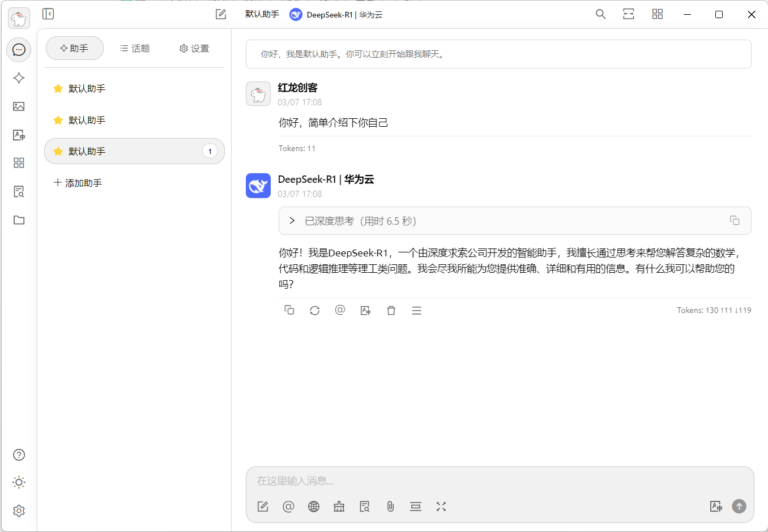Viewport: 768px width, 532px height.
Task: Click the 红龙创客 username text
Action: [x=298, y=88]
